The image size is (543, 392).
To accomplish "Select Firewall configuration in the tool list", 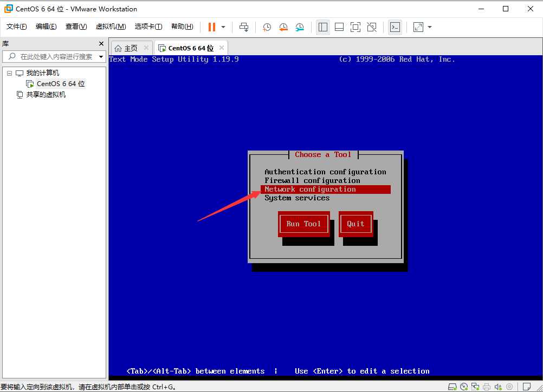I will click(x=325, y=181).
